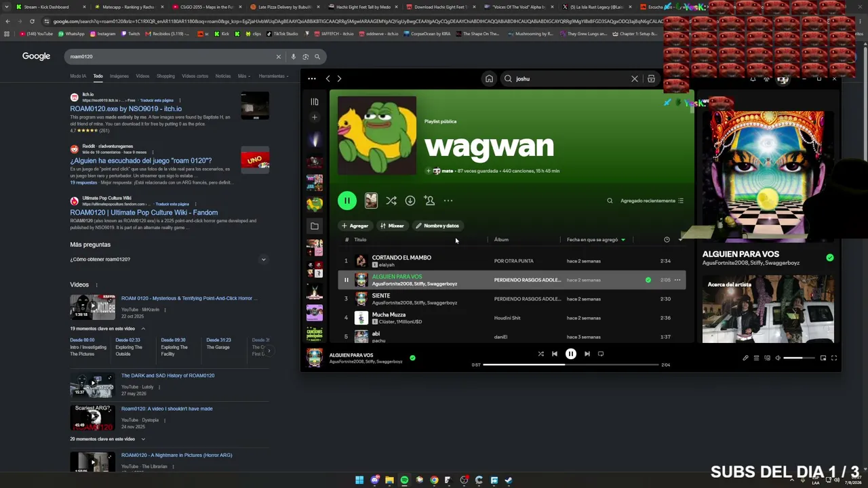Switch to Shopping results tab

click(165, 76)
